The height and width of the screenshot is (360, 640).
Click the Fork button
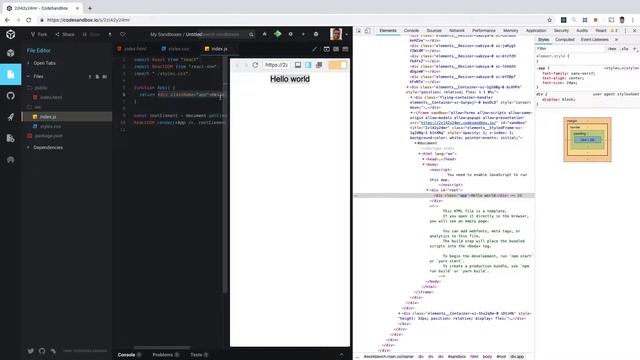[x=39, y=34]
